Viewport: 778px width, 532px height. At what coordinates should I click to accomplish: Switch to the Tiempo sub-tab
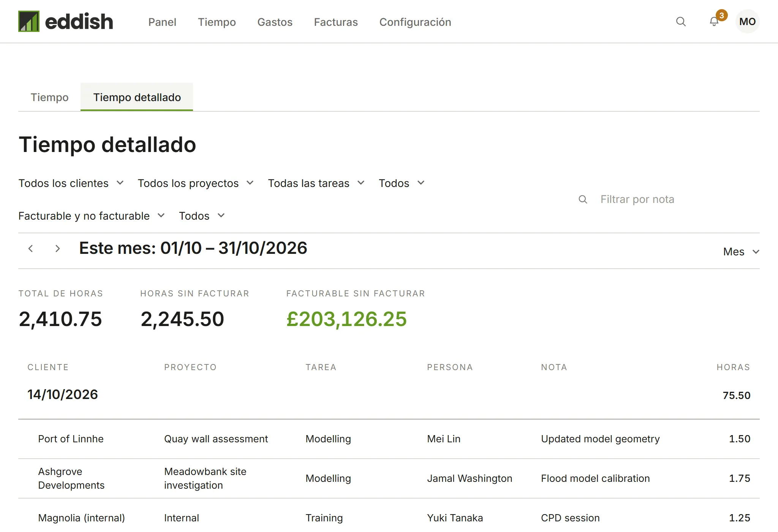(49, 97)
